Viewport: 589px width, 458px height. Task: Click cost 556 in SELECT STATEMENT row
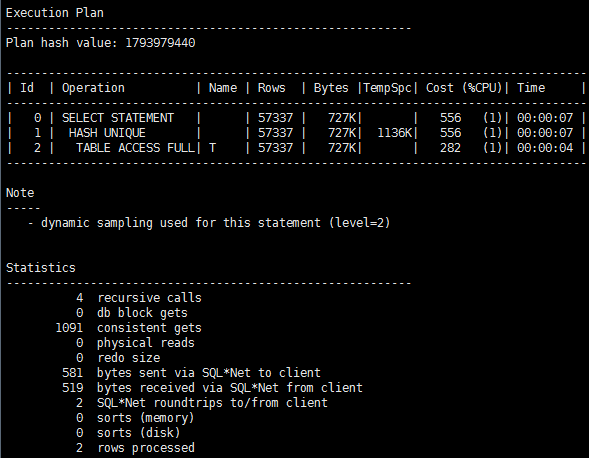450,118
